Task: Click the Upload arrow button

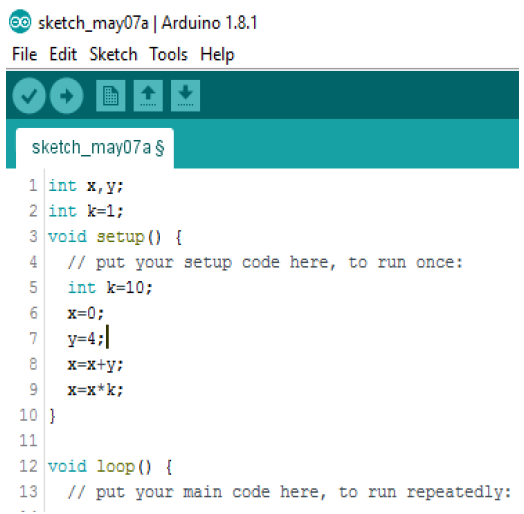Action: (x=67, y=96)
